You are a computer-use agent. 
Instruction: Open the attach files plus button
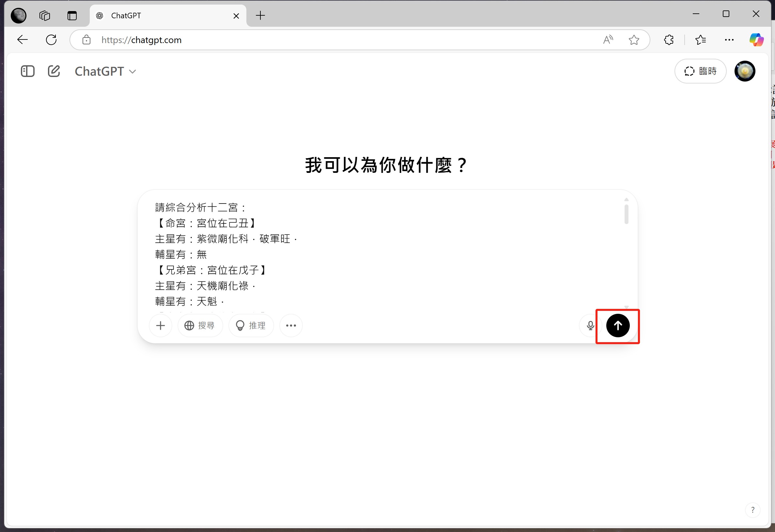click(x=161, y=325)
